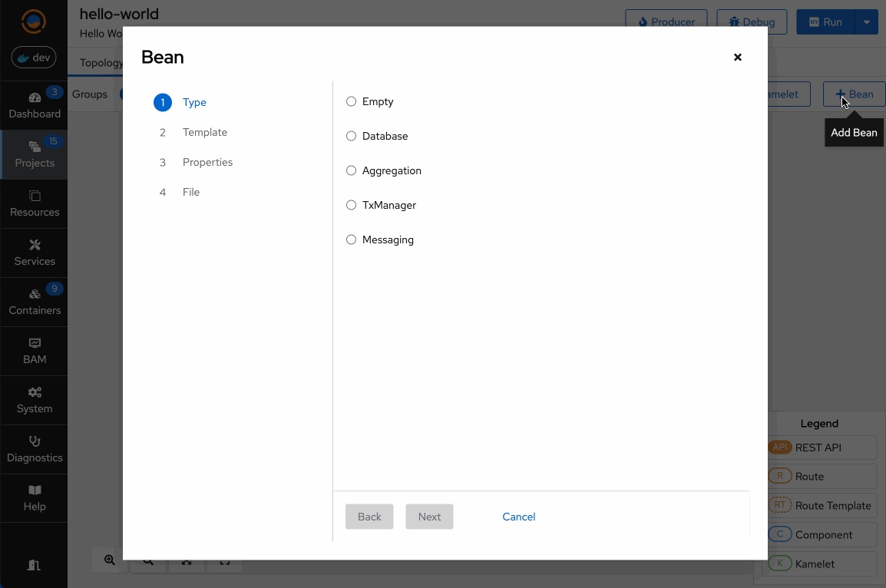Screen dimensions: 886x588
Task: Open Resources in the sidebar
Action: 34,204
